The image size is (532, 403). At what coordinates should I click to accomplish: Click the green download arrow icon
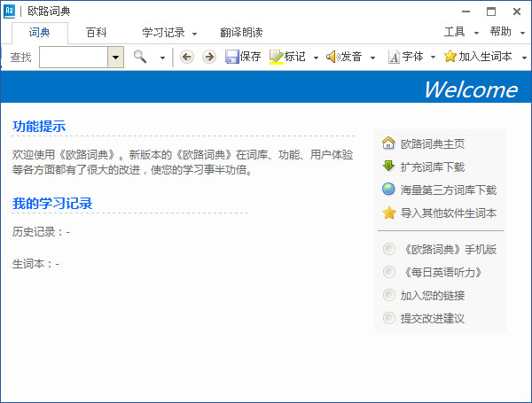(x=388, y=167)
